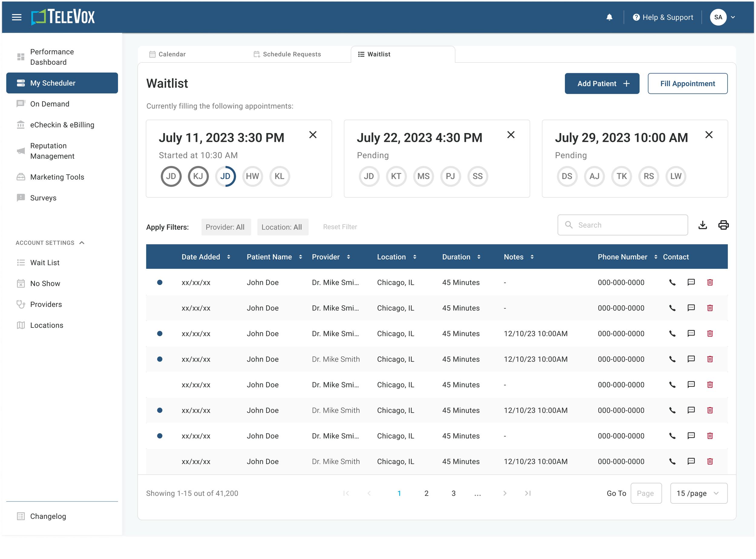Message the first patient via the chat icon

pyautogui.click(x=691, y=282)
